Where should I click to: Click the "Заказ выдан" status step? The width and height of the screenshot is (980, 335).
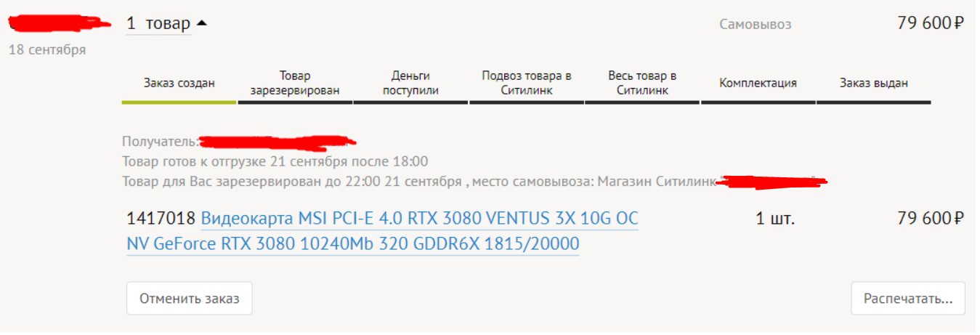point(873,83)
